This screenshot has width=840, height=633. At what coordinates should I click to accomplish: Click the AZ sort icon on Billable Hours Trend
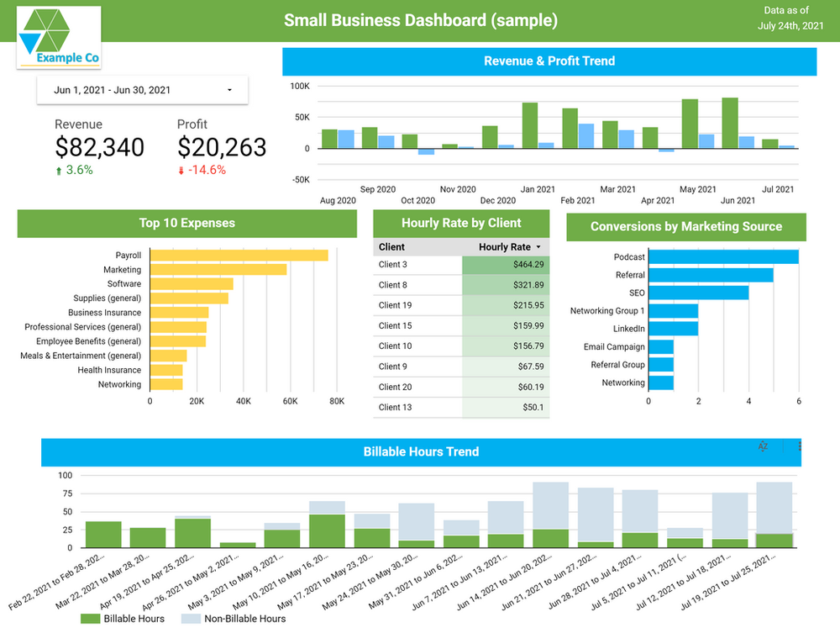(x=762, y=447)
